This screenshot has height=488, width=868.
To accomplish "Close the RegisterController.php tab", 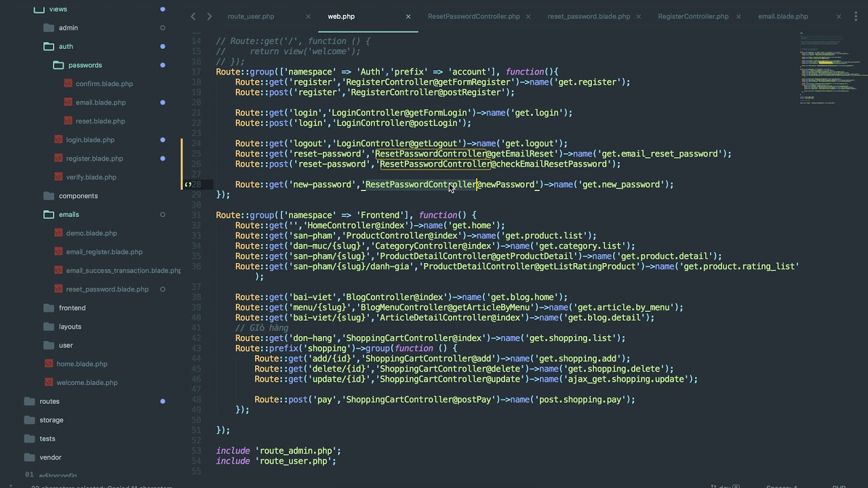I will click(738, 16).
